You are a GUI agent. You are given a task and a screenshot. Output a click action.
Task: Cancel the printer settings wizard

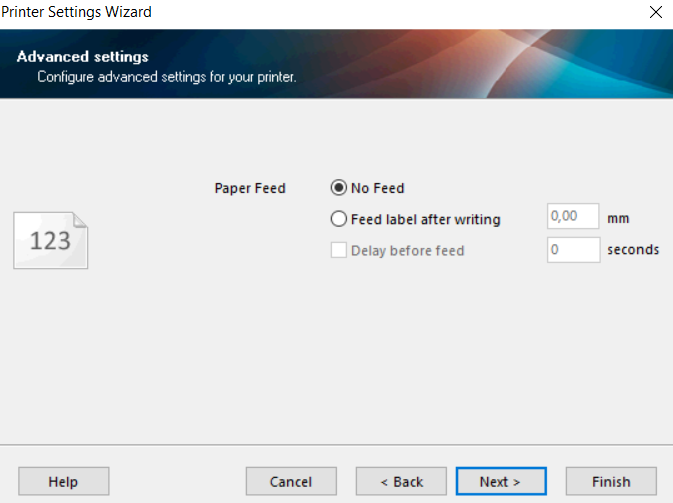291,481
